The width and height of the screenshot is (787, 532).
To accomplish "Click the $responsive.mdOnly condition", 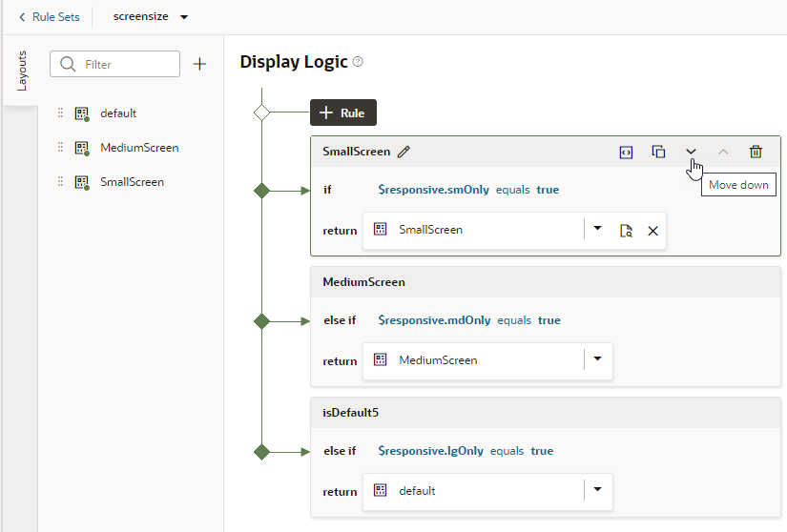I will [x=434, y=320].
